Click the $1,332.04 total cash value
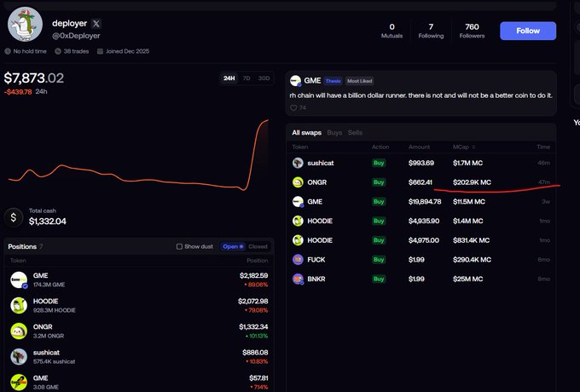The width and height of the screenshot is (580, 392). coord(48,222)
